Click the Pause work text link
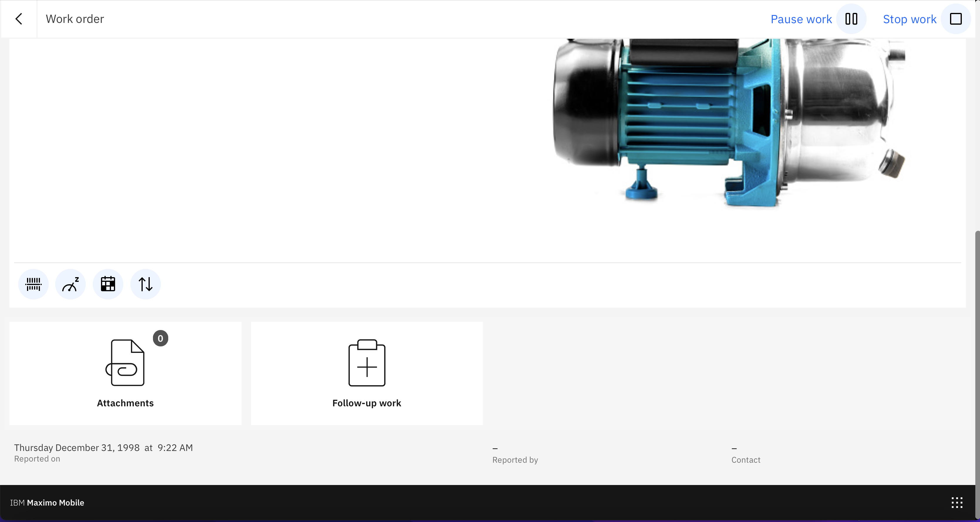Image resolution: width=980 pixels, height=522 pixels. point(801,19)
